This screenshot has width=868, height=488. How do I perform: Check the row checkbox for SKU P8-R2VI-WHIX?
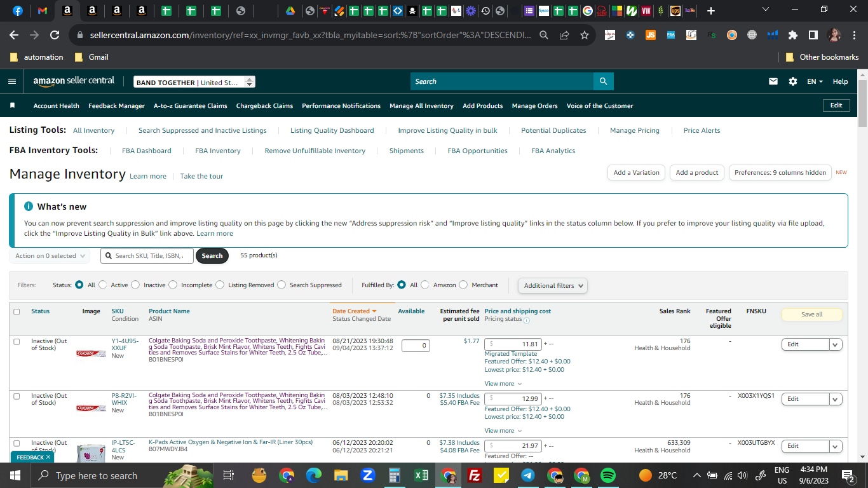pos(17,396)
